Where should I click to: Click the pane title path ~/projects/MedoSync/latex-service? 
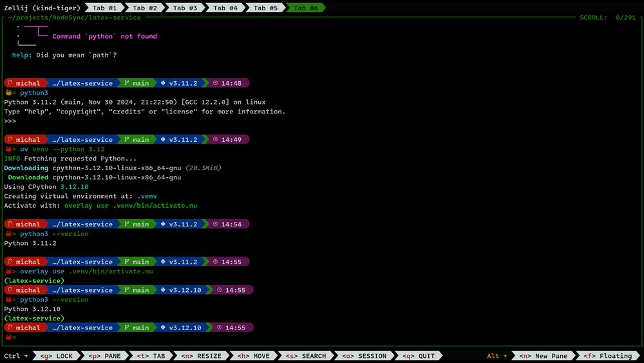click(74, 17)
